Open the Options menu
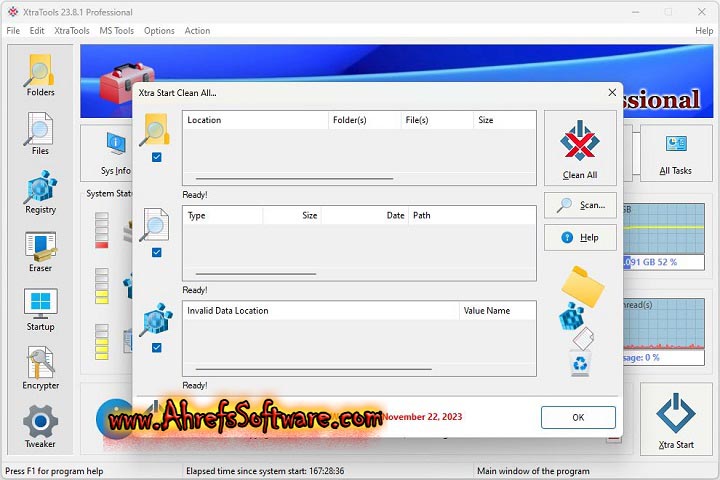 click(x=159, y=31)
